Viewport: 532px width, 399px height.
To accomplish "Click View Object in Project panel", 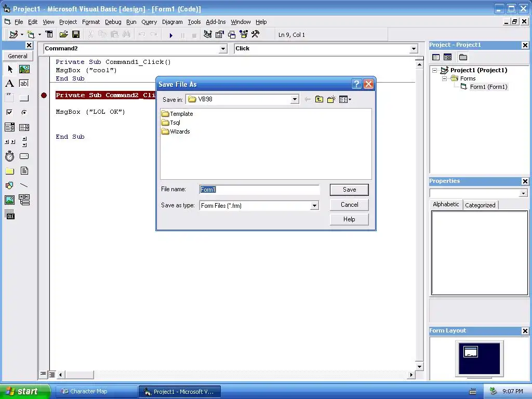I will tap(447, 57).
